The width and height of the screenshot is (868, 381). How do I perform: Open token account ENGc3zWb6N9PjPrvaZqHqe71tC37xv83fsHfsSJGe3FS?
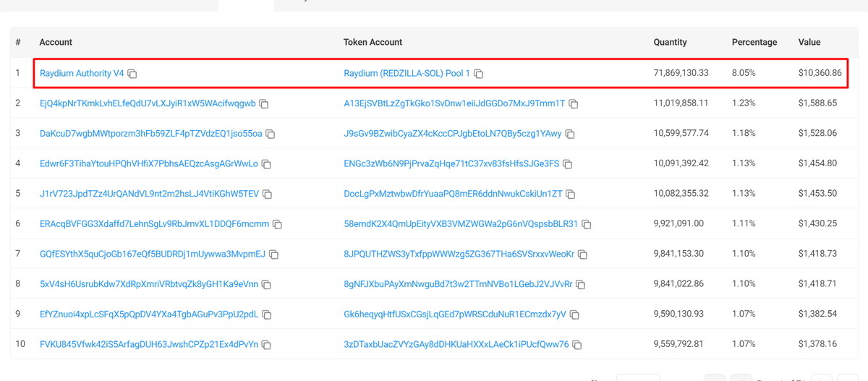point(451,163)
